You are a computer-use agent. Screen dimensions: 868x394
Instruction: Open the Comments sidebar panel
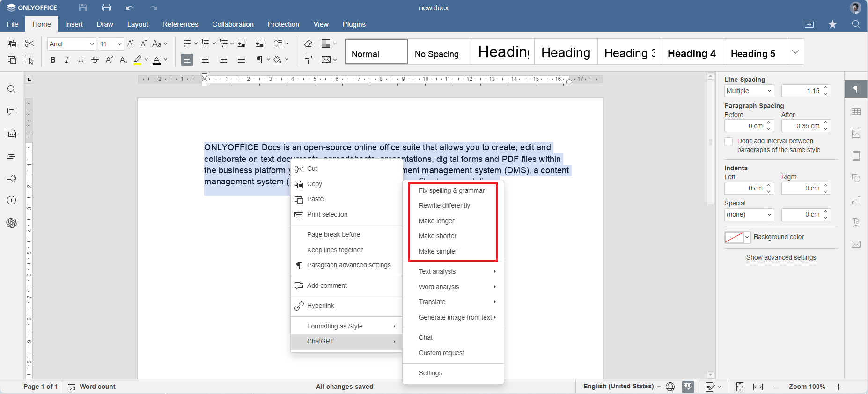click(x=11, y=111)
